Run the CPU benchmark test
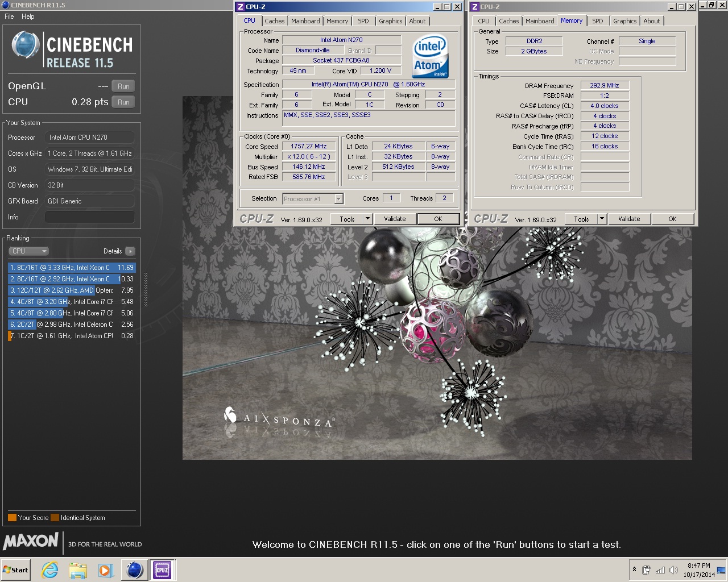 pos(123,102)
